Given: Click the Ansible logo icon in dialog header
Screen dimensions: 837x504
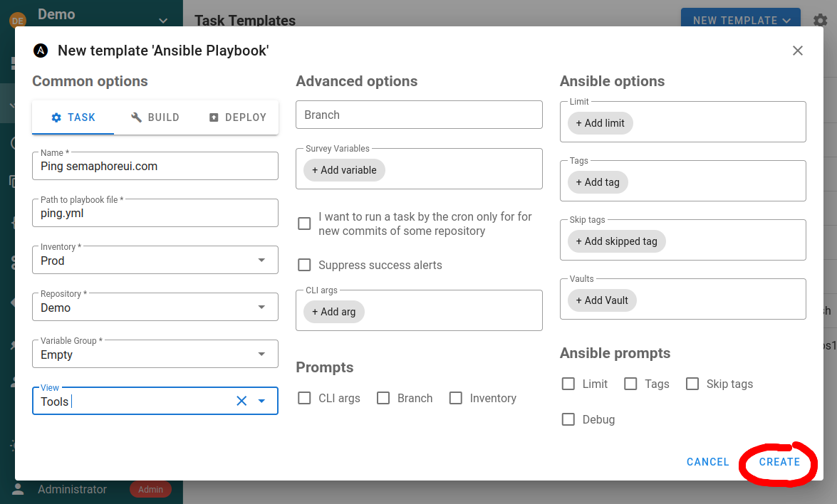Looking at the screenshot, I should [x=41, y=51].
